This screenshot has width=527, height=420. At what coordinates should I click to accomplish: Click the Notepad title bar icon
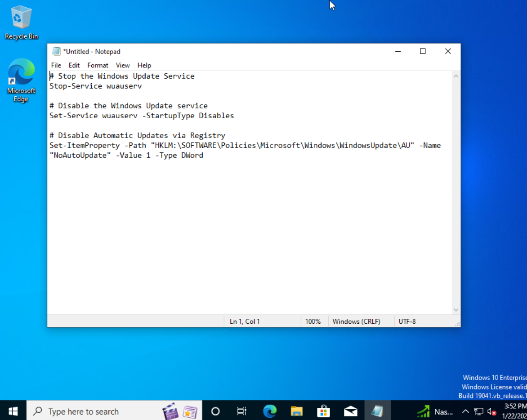56,51
